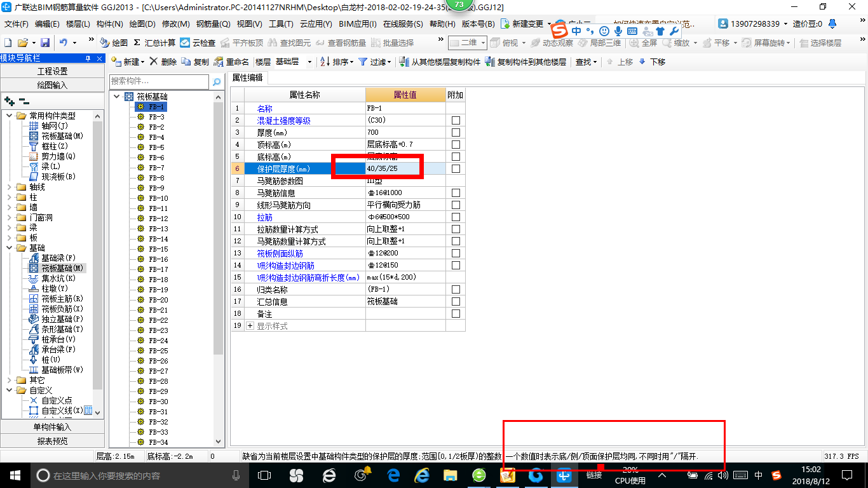Click the collapse-all minus icon in navigator
This screenshot has height=488, width=868.
click(x=24, y=101)
